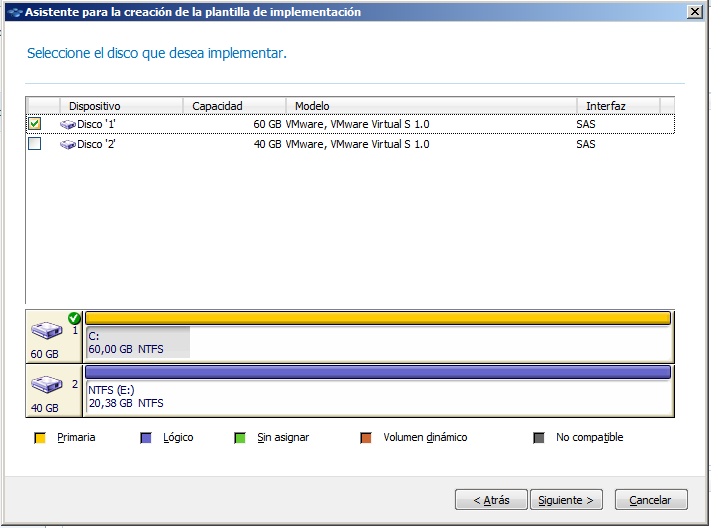Screen dimensions: 711x528
Task: Click the 'Lógico' legend label
Action: click(x=178, y=437)
